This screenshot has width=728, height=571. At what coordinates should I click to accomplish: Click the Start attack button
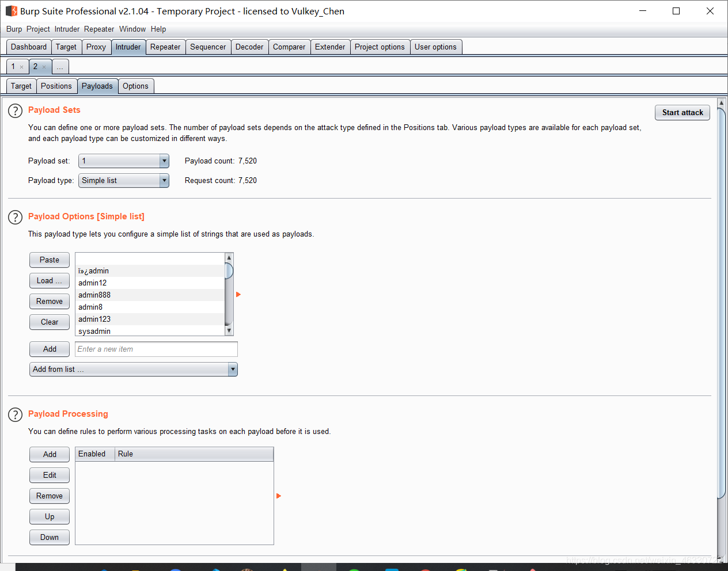(682, 113)
